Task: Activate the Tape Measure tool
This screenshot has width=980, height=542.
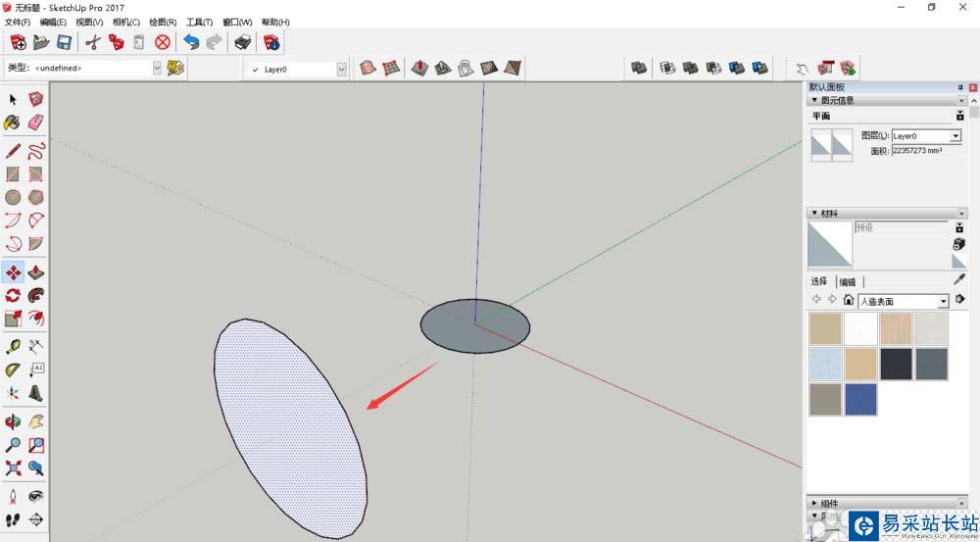Action: [x=13, y=347]
